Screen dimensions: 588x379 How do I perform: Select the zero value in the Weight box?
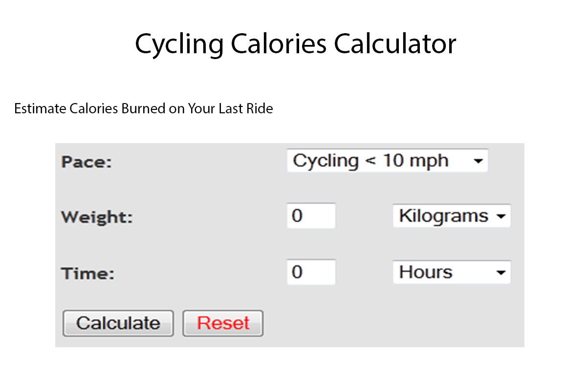coord(297,215)
